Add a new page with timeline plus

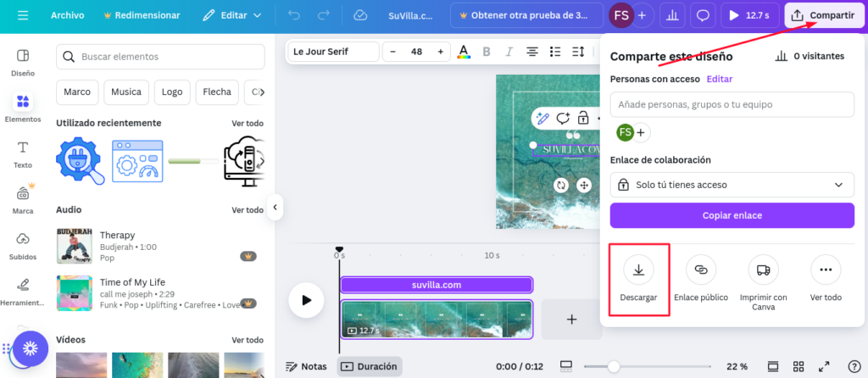point(571,320)
